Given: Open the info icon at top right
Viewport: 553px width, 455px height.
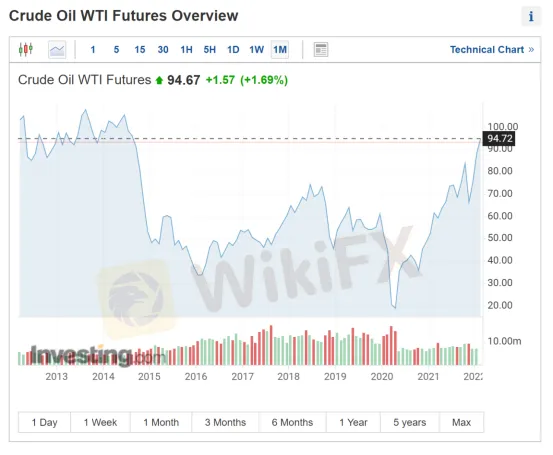Looking at the screenshot, I should (531, 16).
